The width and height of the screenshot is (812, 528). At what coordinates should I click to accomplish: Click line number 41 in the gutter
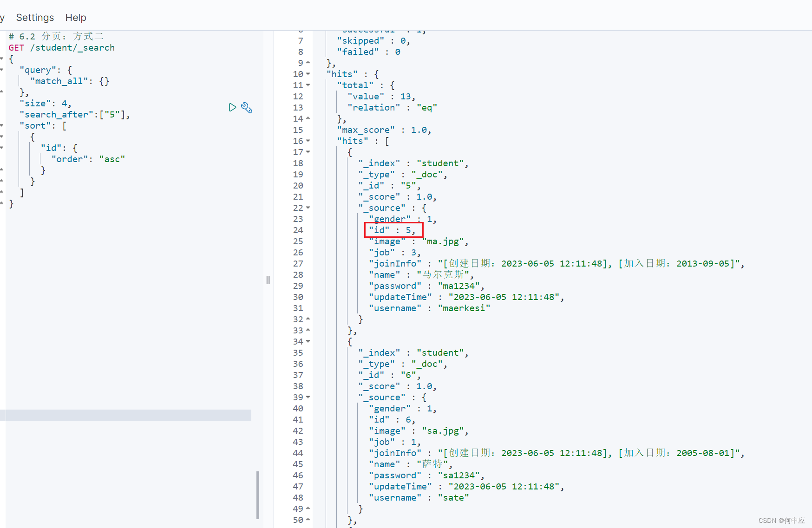point(298,420)
